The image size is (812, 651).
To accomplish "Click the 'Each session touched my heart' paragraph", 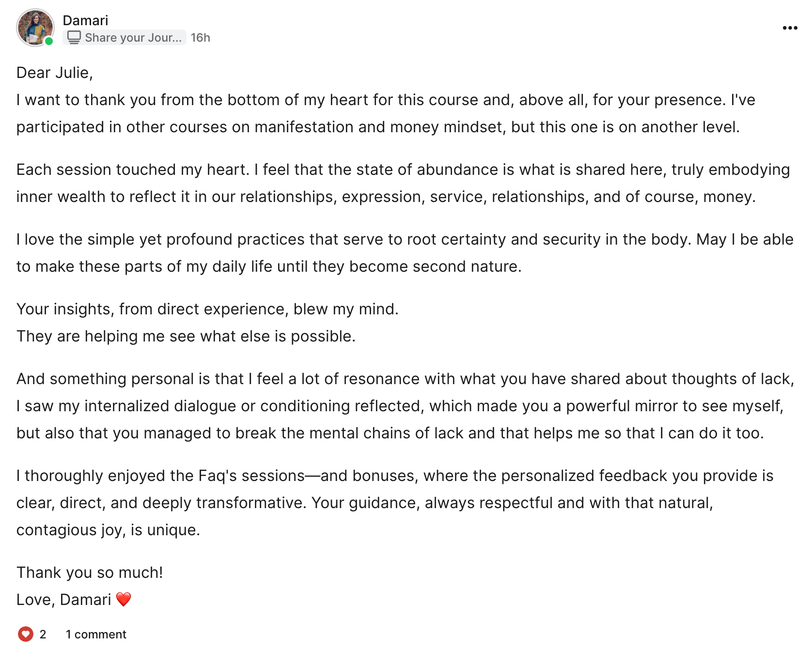I will [402, 183].
